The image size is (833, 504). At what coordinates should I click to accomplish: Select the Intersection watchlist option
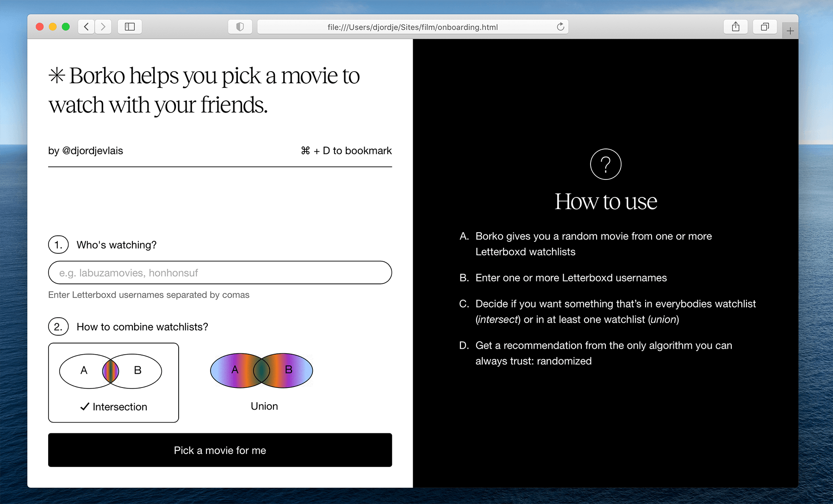point(113,382)
